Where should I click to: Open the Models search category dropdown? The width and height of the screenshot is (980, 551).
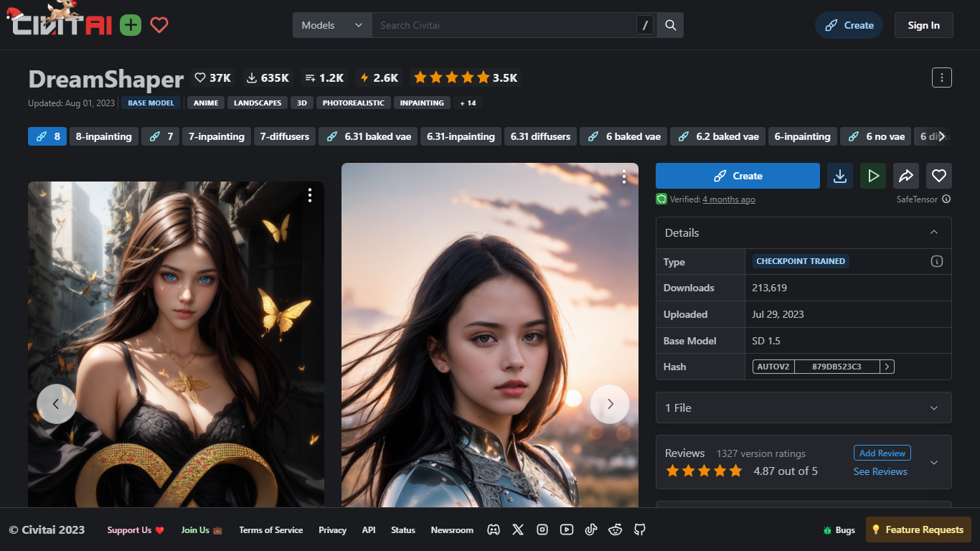tap(332, 25)
